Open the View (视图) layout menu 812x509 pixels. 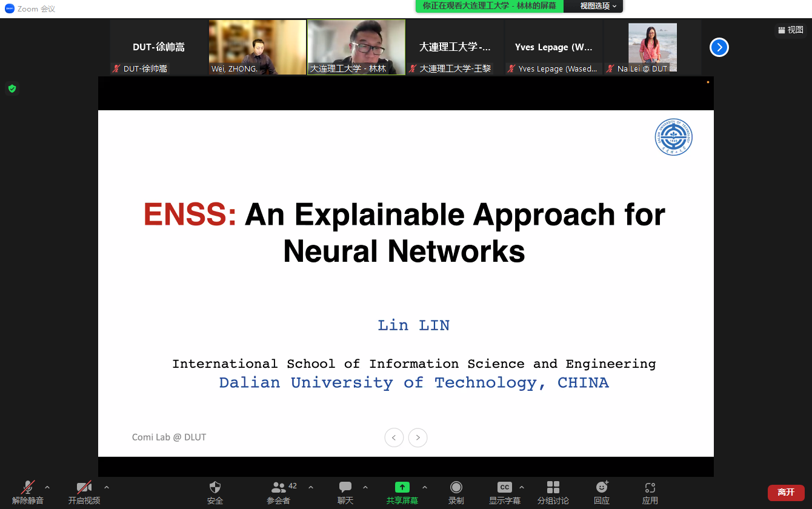[x=791, y=30]
